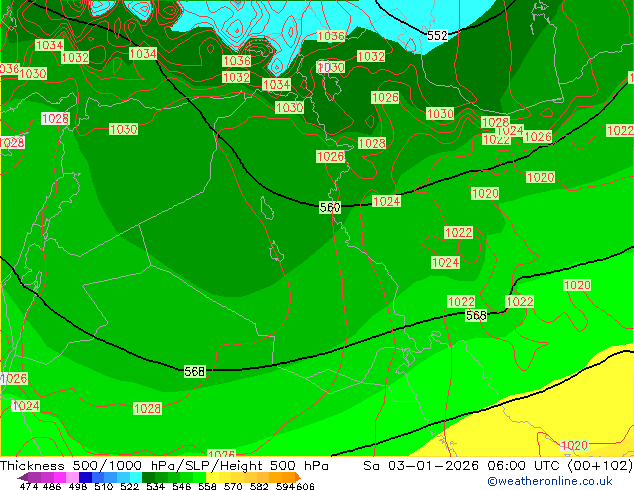Click the legend value 486
The image size is (634, 490).
click(x=52, y=486)
